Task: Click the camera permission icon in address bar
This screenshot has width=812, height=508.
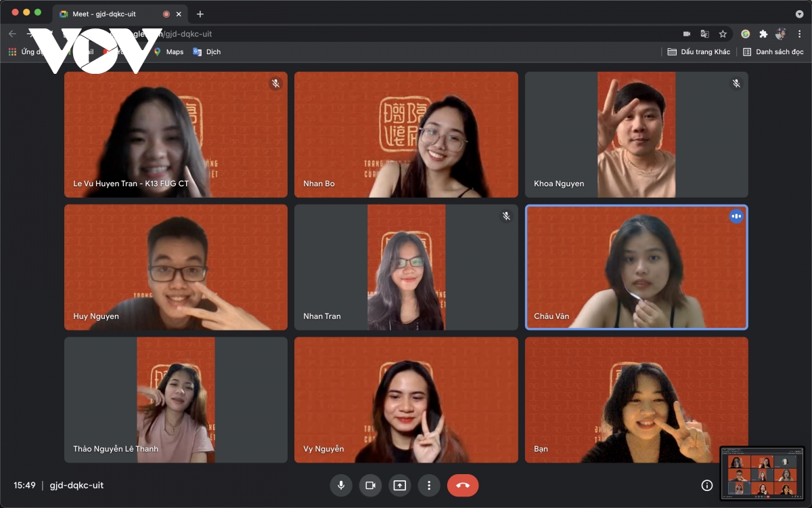Action: point(686,34)
